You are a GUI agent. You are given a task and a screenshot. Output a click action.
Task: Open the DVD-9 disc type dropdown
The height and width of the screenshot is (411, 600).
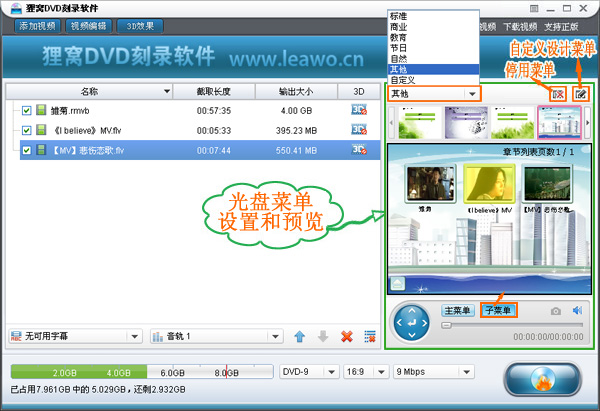click(x=309, y=372)
